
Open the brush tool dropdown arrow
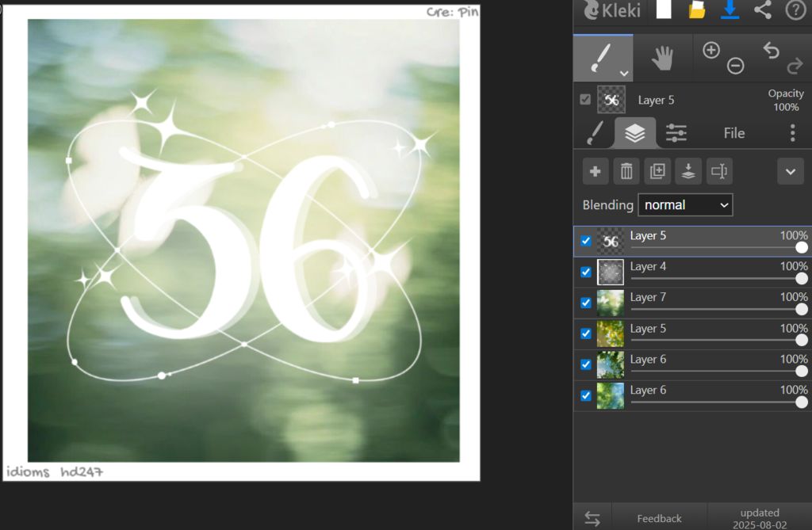coord(624,73)
